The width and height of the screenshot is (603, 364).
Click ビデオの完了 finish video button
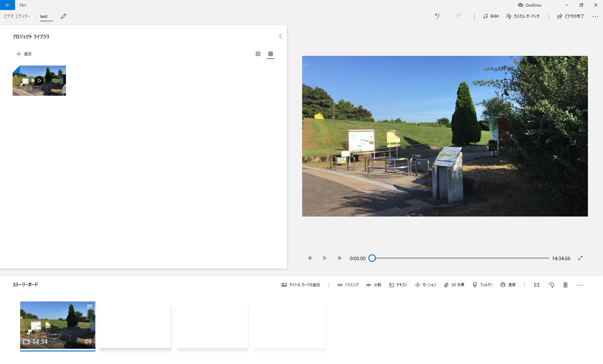[x=571, y=16]
